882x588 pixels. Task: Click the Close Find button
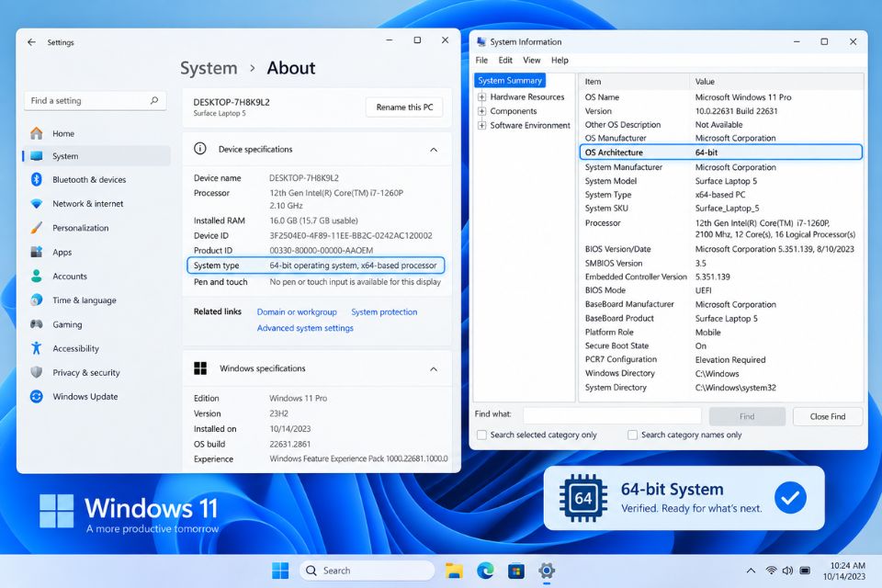point(828,416)
